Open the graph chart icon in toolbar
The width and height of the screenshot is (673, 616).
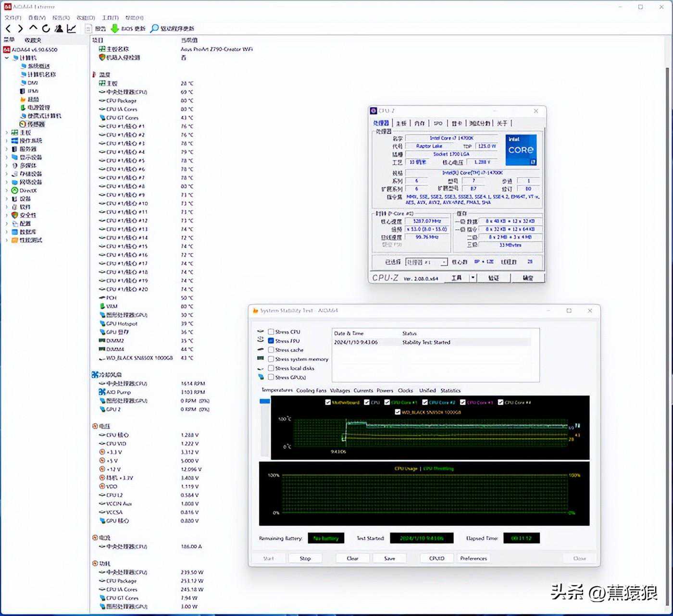[71, 28]
